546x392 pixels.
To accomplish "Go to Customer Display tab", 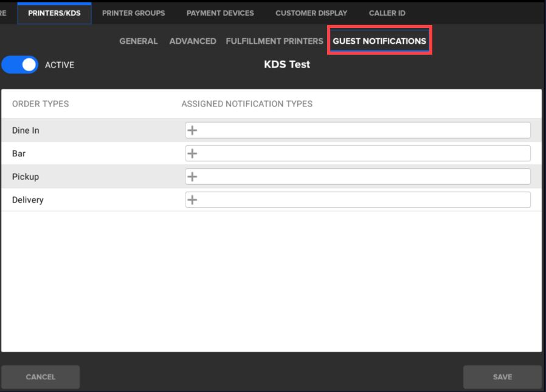I will [311, 13].
